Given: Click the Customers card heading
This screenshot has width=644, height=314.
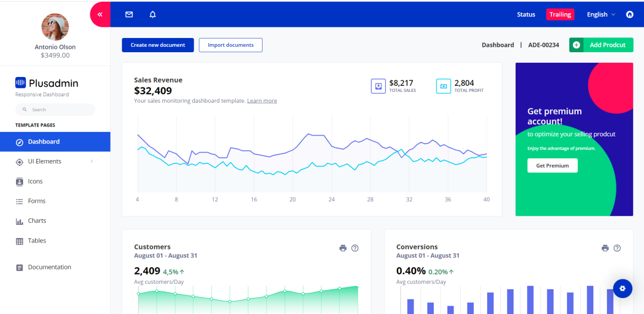Looking at the screenshot, I should click(152, 247).
